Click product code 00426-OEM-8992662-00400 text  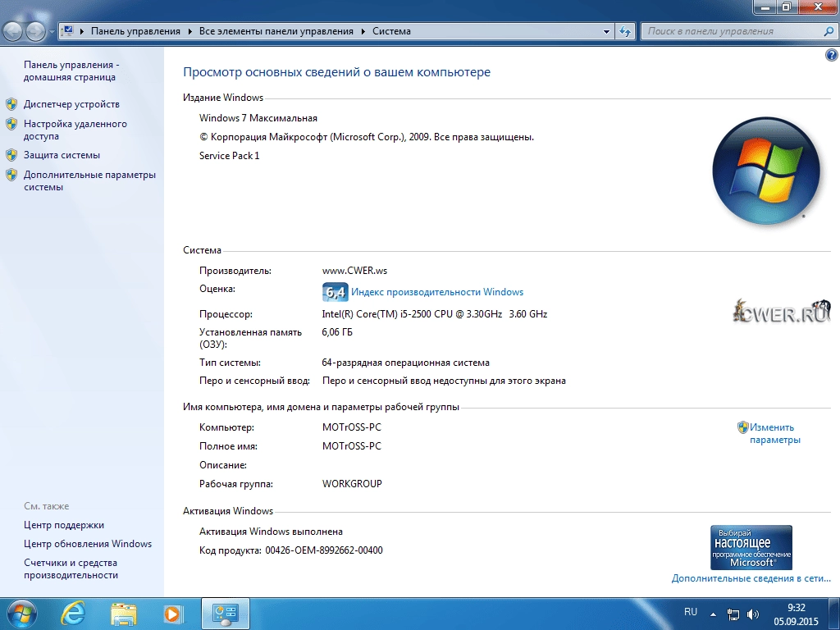[324, 550]
